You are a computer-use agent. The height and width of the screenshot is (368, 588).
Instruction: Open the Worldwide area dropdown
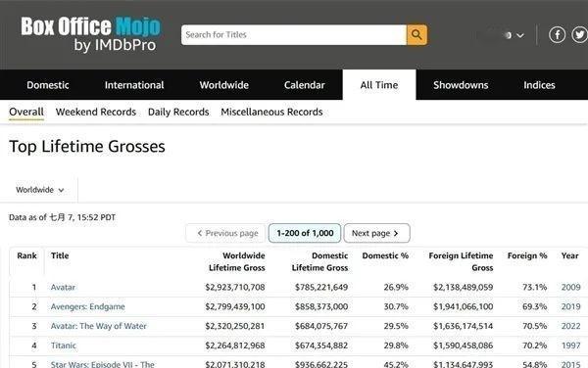point(40,190)
